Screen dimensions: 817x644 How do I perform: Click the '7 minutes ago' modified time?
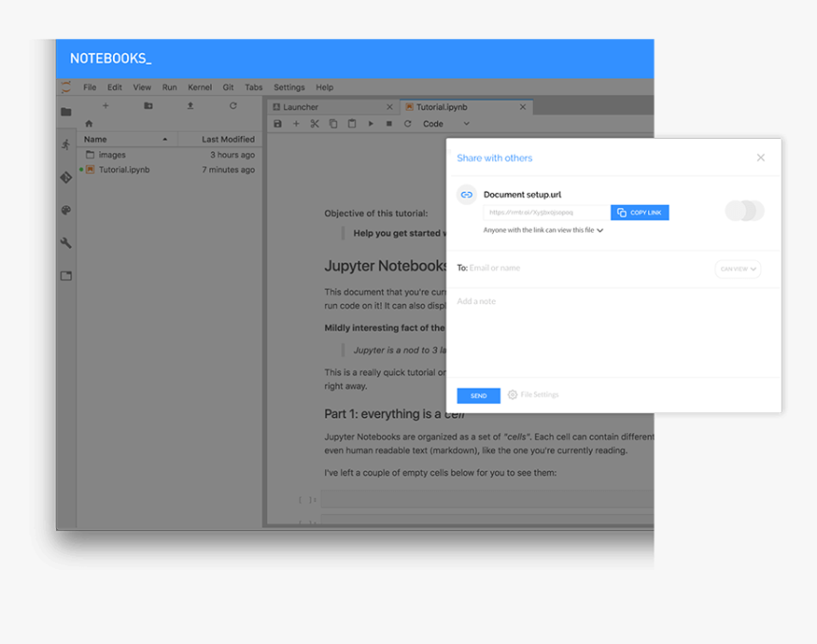228,169
